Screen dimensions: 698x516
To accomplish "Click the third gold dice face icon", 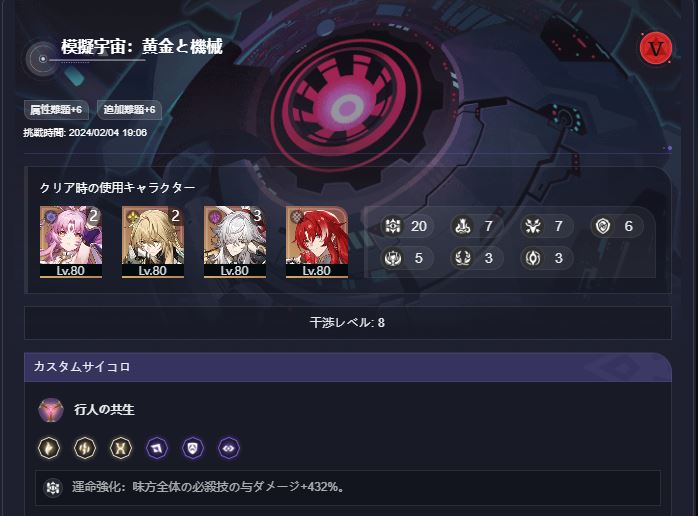I will tap(121, 448).
